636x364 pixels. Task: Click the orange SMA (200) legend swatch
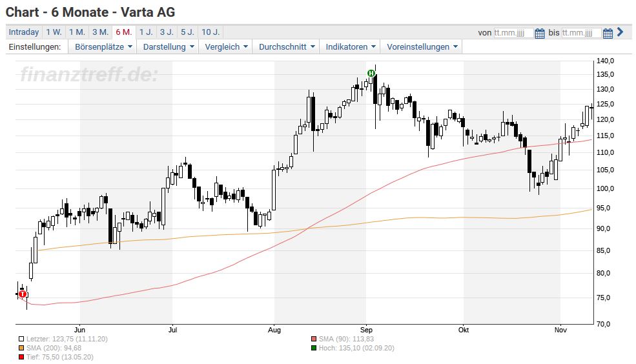pyautogui.click(x=21, y=349)
